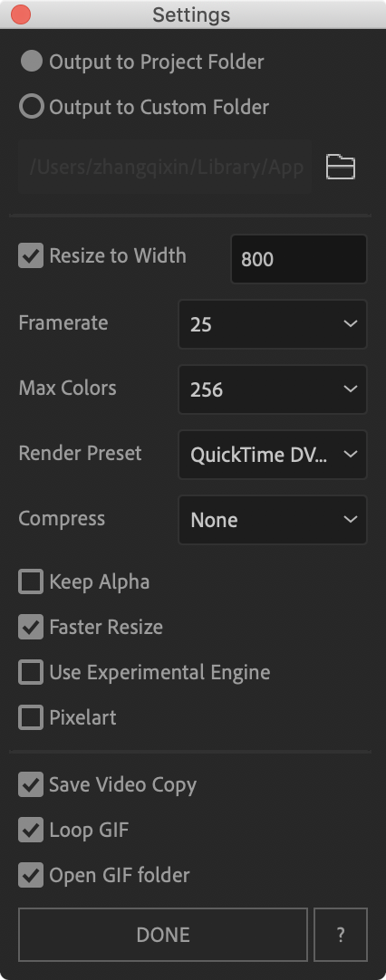Enable the Keep Alpha checkbox
The height and width of the screenshot is (980, 386).
[x=31, y=581]
